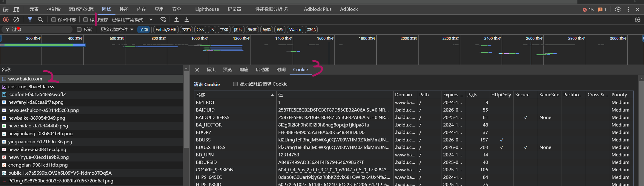Open the 已停用节流模式 throttling dropdown
This screenshot has height=186, width=644.
click(x=132, y=20)
